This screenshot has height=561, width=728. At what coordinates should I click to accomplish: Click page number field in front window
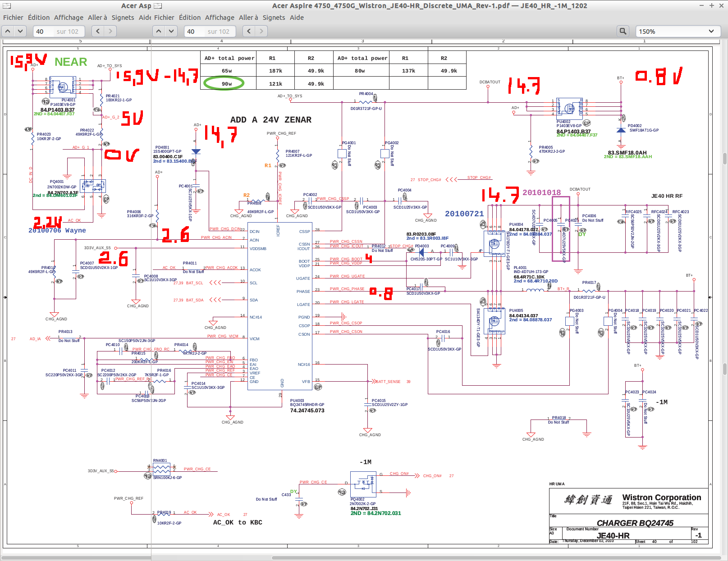210,31
